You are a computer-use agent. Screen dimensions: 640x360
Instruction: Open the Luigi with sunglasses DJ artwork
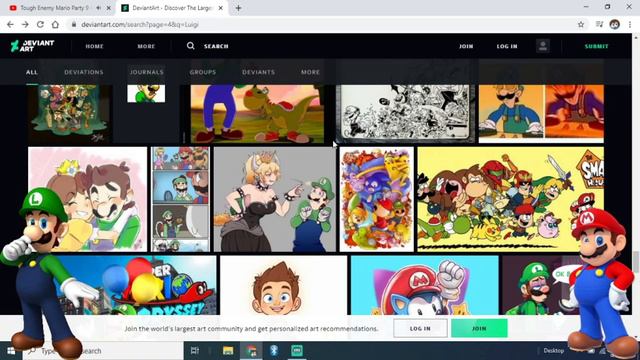(541, 113)
